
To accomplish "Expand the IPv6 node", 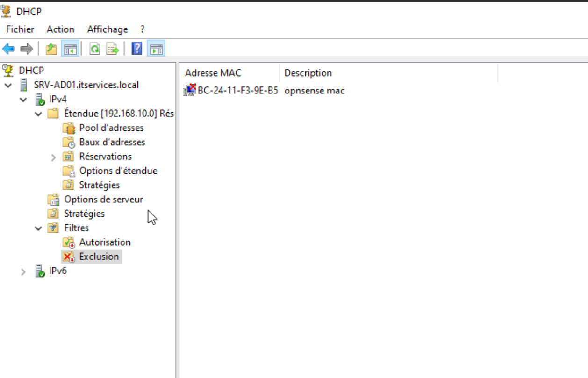I will (x=23, y=271).
